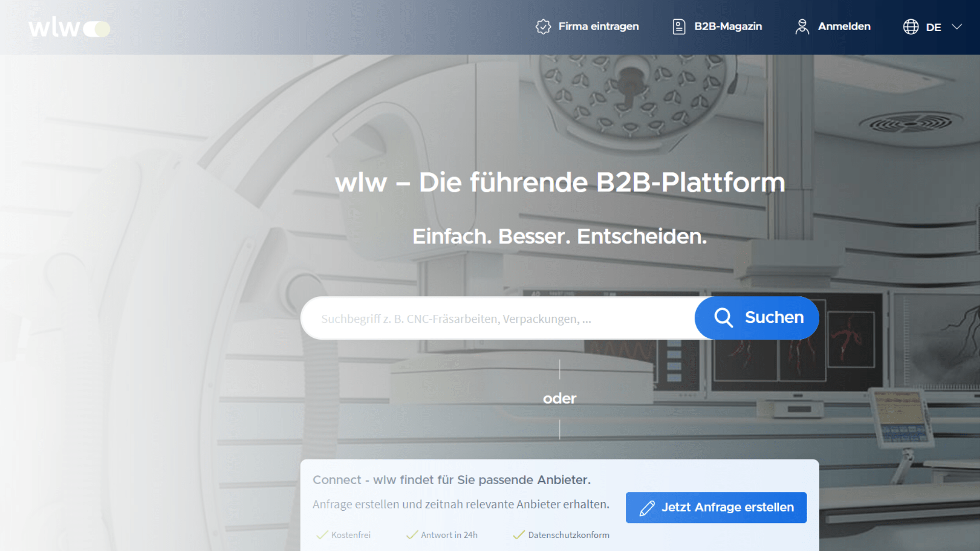Screen dimensions: 980x551
Task: Select the Firma eintragen badge icon
Action: 544,27
